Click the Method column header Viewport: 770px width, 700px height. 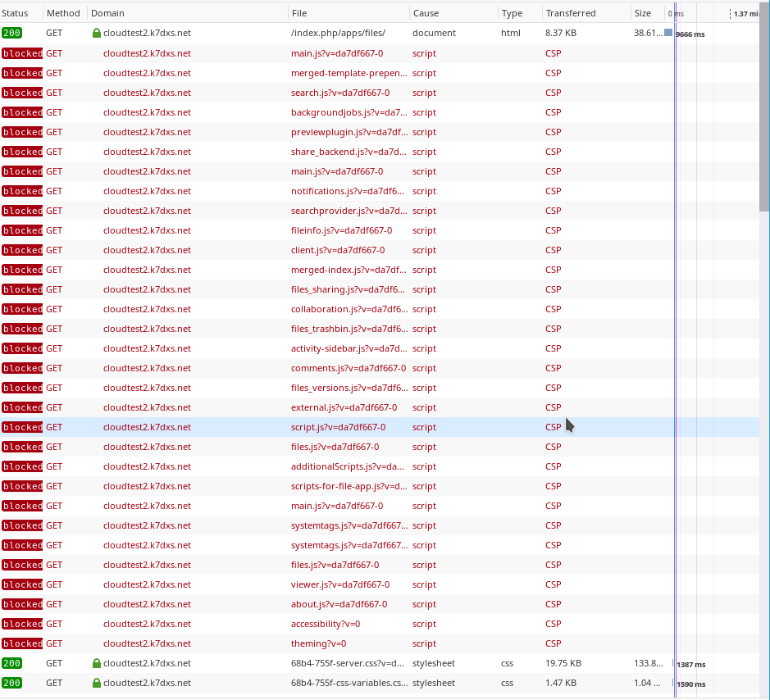click(62, 12)
